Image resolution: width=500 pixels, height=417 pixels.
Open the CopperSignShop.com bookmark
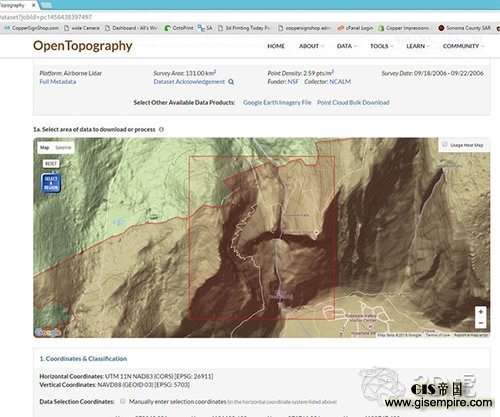click(x=32, y=28)
